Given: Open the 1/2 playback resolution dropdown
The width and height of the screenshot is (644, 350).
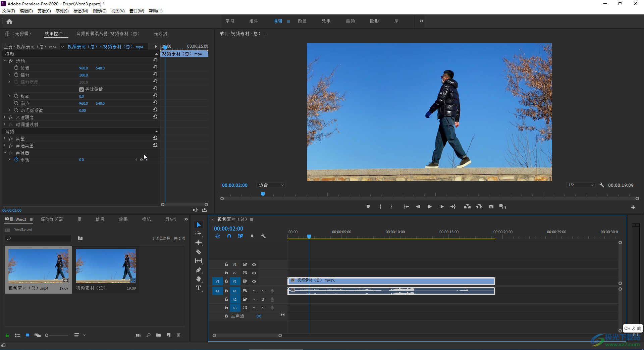Looking at the screenshot, I should [581, 185].
